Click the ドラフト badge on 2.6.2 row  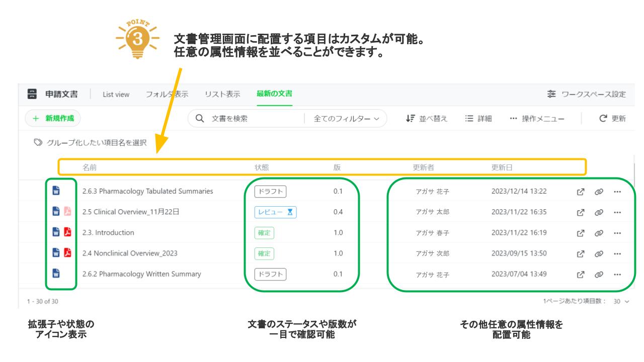point(271,274)
